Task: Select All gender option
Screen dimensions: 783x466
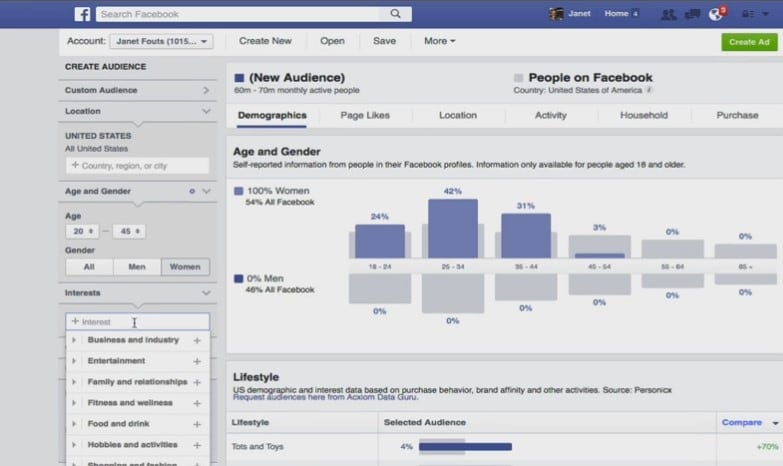Action: coord(89,267)
